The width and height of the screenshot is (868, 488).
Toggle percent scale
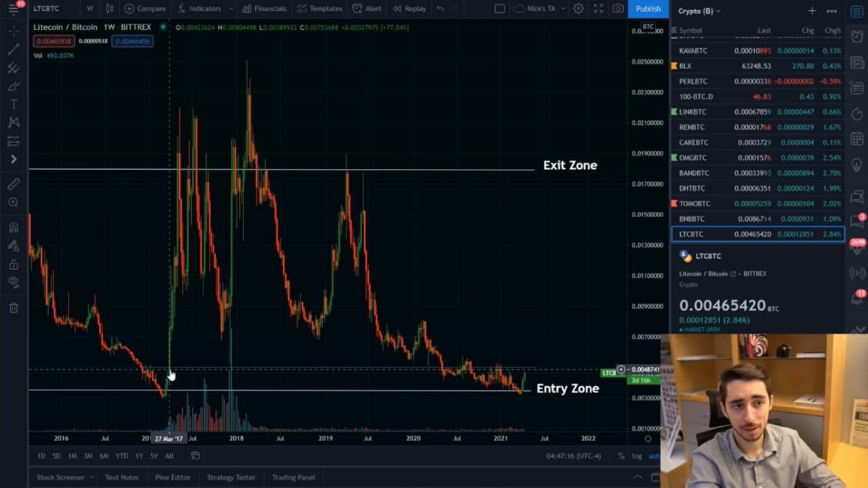(x=621, y=456)
